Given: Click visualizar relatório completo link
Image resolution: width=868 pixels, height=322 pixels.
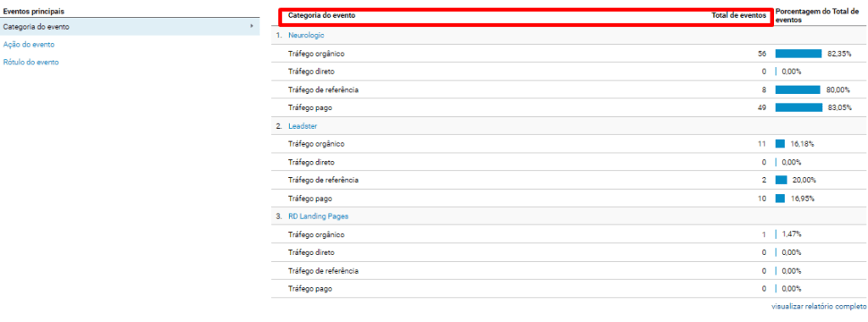Looking at the screenshot, I should pyautogui.click(x=820, y=305).
